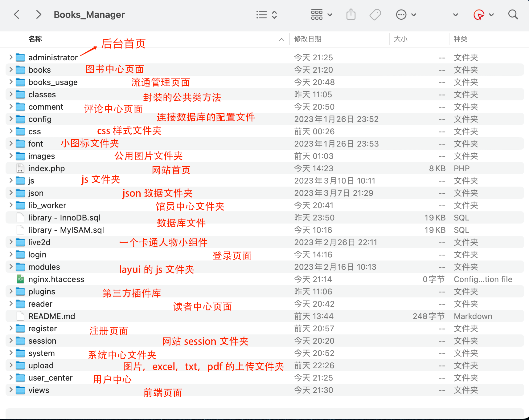Screen dimensions: 529x420
Task: Toggle the sort direction arrow on 名称 column
Action: click(281, 39)
